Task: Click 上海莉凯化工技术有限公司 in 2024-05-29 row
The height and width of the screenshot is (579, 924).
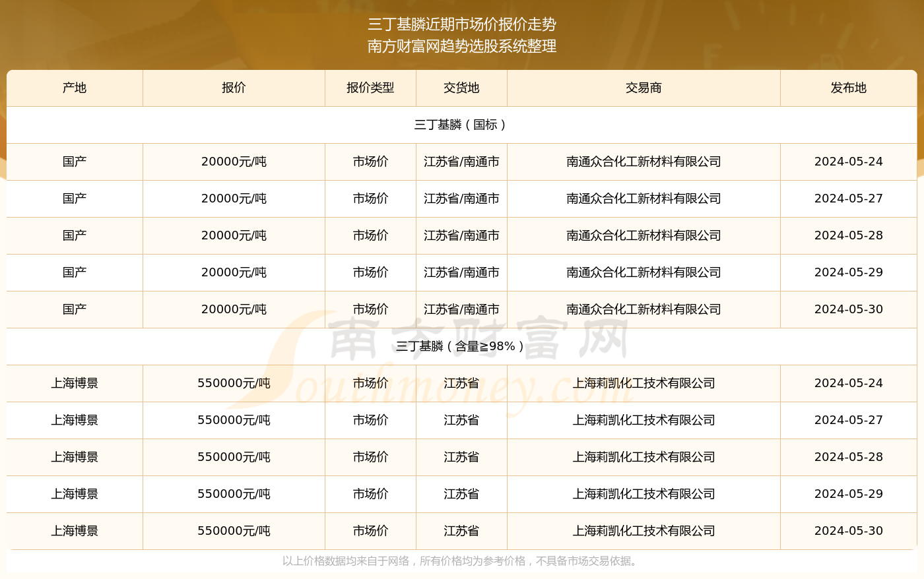Action: [x=643, y=494]
